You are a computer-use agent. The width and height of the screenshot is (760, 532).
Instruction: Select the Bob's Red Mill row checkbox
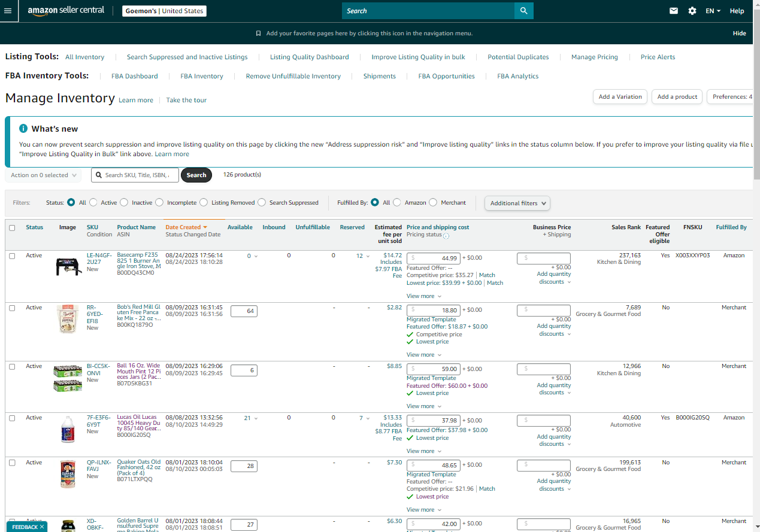click(x=12, y=308)
